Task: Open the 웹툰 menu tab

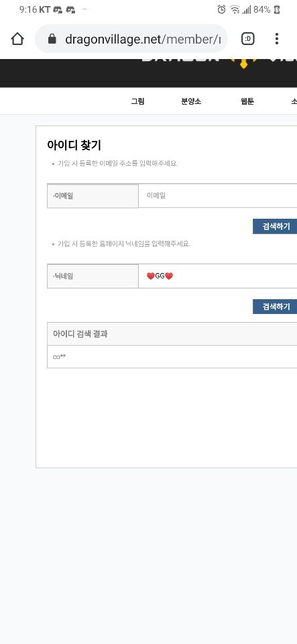Action: click(x=247, y=101)
